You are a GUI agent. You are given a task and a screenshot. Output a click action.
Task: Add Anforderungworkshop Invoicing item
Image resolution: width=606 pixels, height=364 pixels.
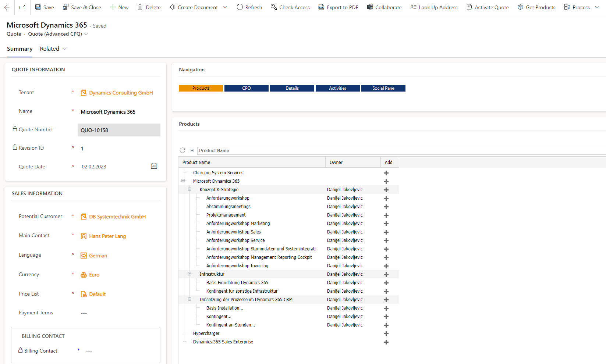(x=386, y=266)
